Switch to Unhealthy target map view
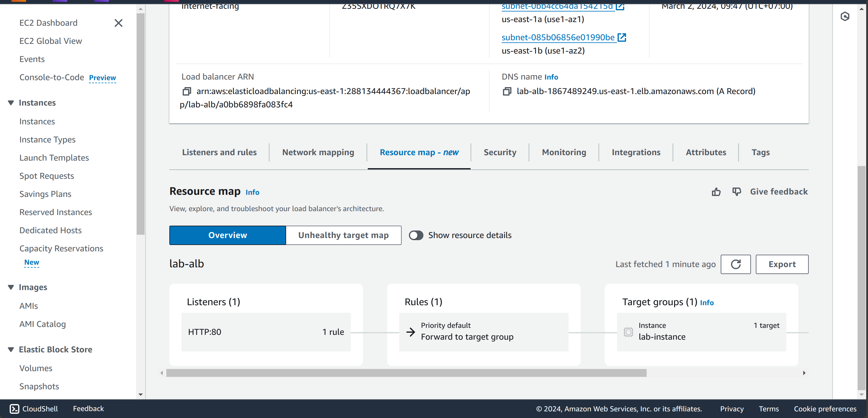This screenshot has width=868, height=418. tap(343, 235)
